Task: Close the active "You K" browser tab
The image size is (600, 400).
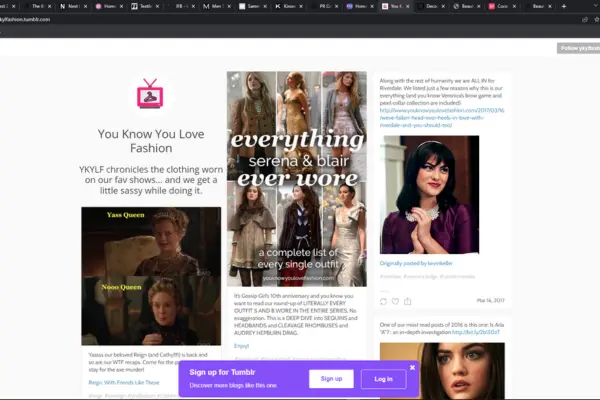Action: pyautogui.click(x=408, y=7)
